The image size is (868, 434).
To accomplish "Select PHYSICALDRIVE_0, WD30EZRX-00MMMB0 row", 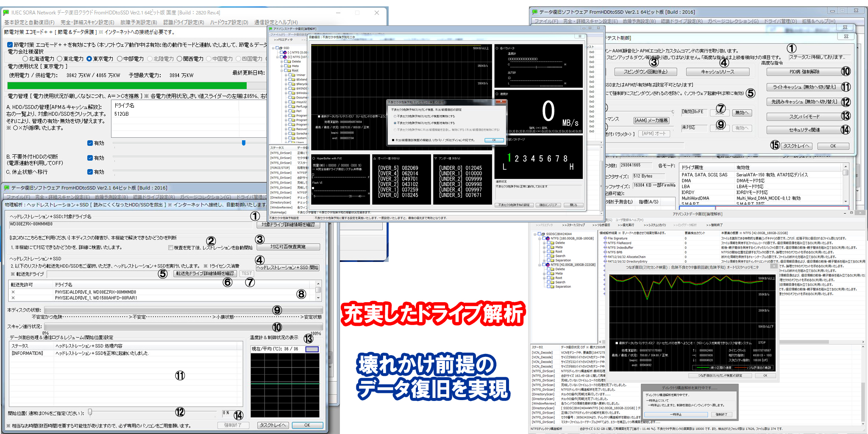I will tap(161, 292).
